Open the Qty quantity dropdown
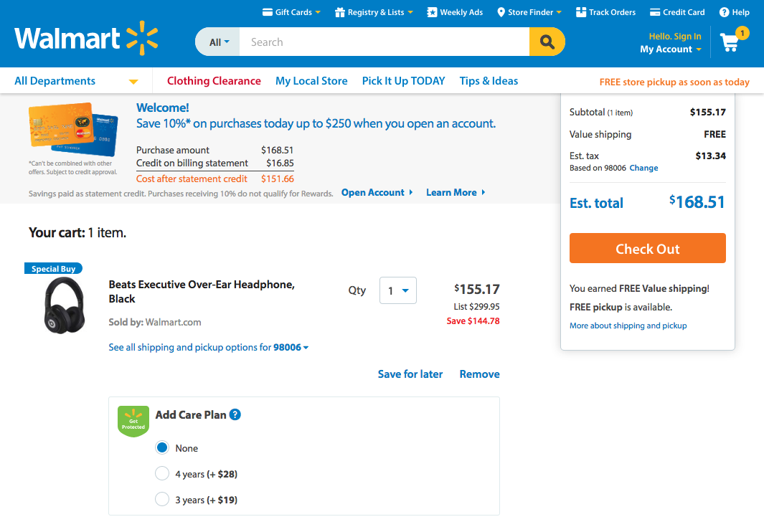 click(x=397, y=290)
